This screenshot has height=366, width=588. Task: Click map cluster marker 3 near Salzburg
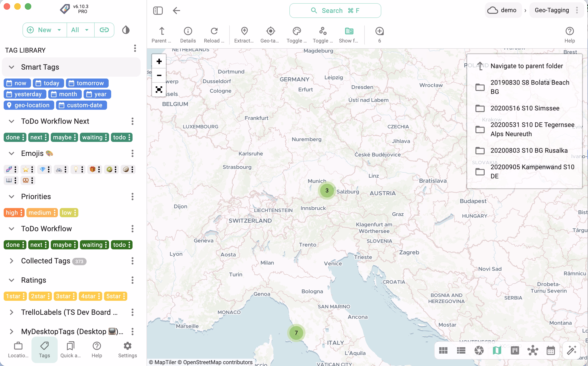point(327,191)
